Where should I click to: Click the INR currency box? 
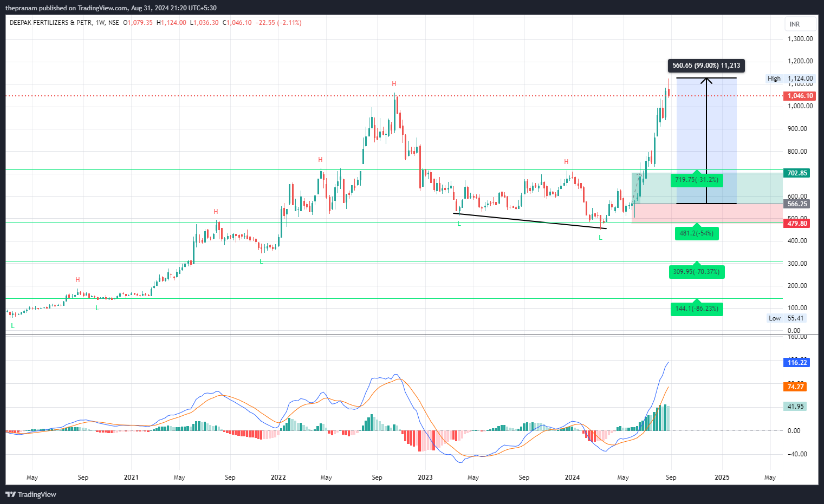click(800, 24)
